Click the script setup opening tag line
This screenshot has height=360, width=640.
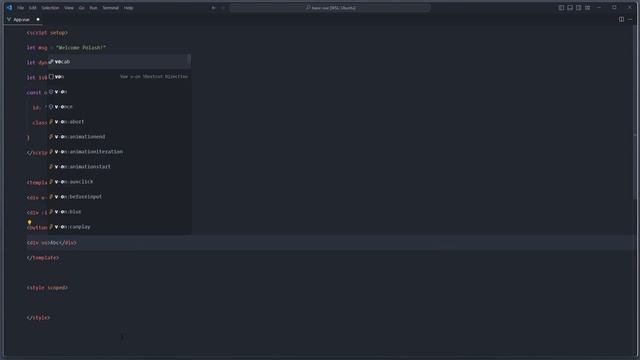coord(47,33)
